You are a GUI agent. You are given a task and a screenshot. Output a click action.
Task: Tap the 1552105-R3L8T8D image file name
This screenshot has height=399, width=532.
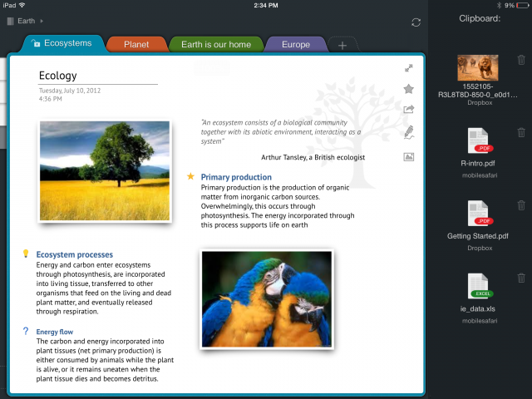(478, 91)
